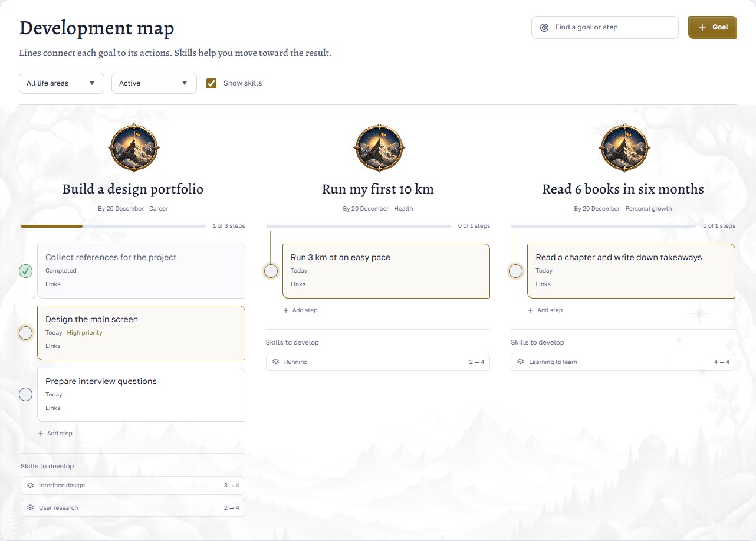The image size is (756, 541).
Task: Click the mountain emblem above Read 6 books
Action: pos(624,148)
